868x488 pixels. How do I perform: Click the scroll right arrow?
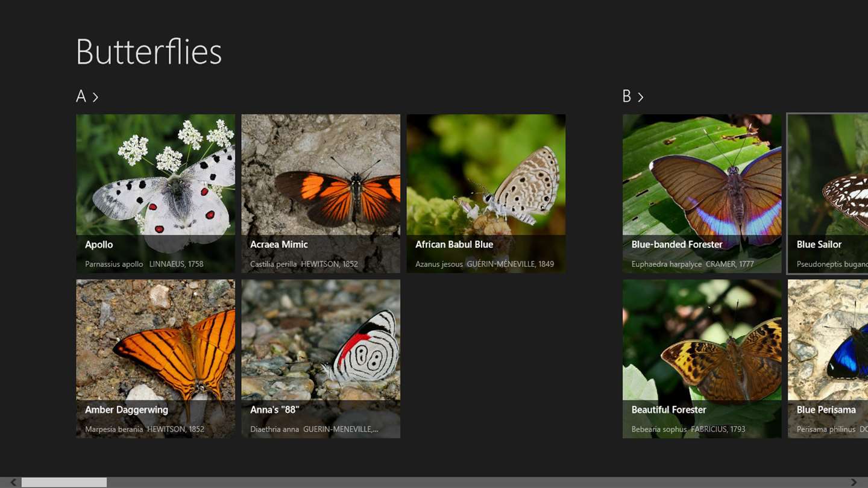(x=854, y=483)
